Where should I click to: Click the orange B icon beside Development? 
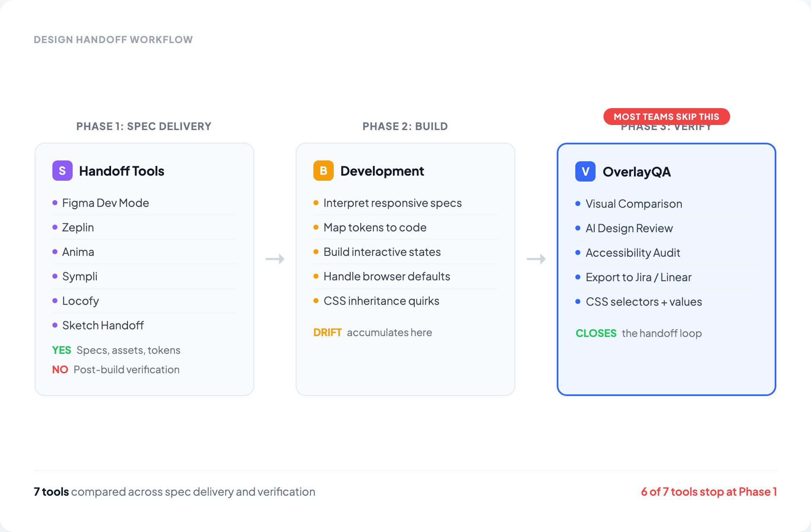(x=324, y=171)
